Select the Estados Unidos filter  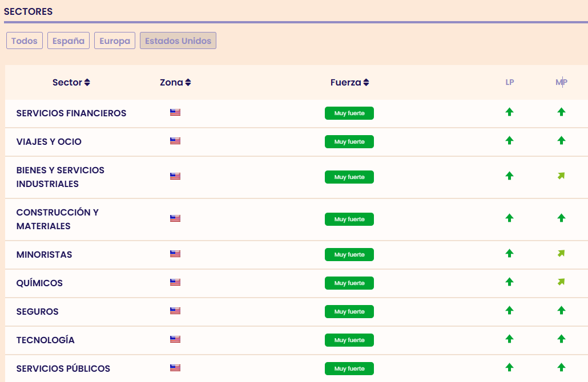(x=178, y=41)
